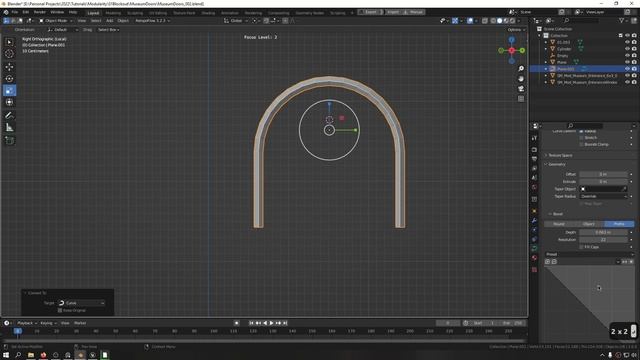Toggle the Bounds Clamp checkbox
The height and width of the screenshot is (360, 640).
click(x=582, y=144)
